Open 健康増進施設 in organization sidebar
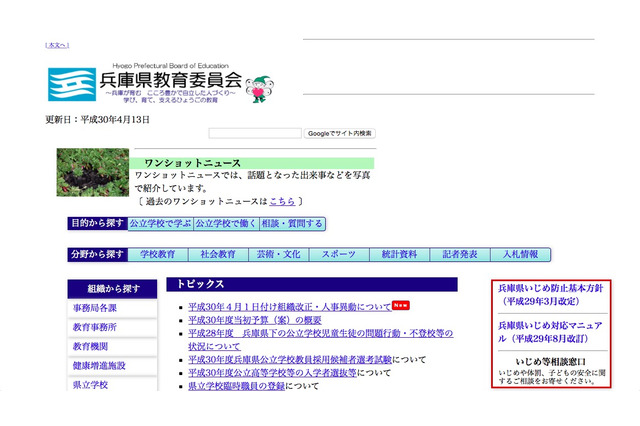640x426 pixels. [112, 366]
